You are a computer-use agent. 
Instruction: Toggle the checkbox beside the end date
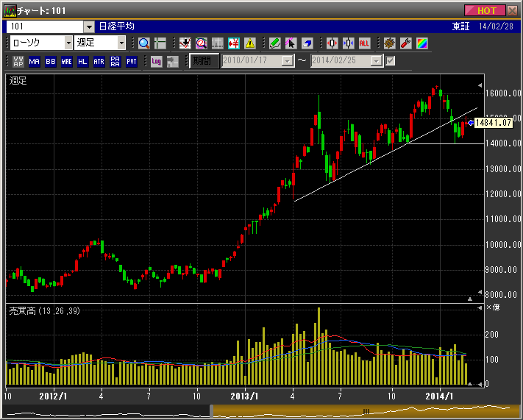pos(391,61)
